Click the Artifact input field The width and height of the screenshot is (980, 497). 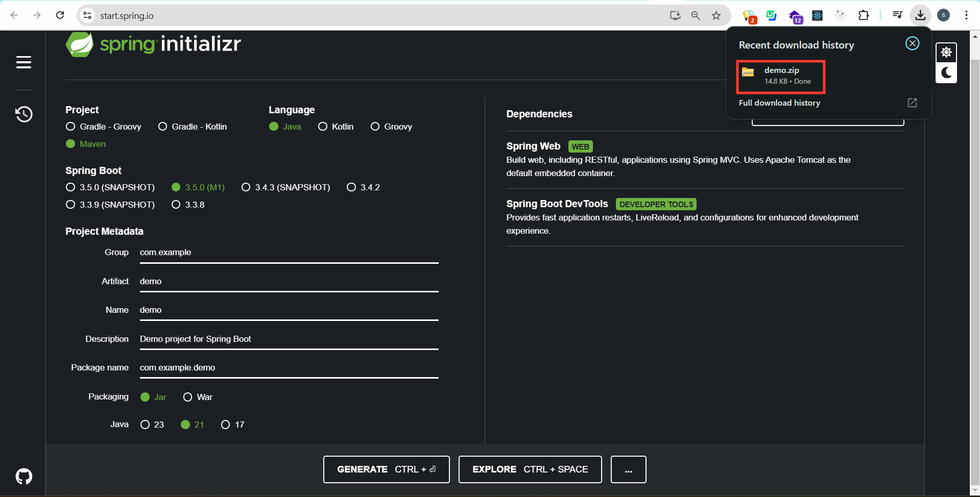tap(289, 282)
